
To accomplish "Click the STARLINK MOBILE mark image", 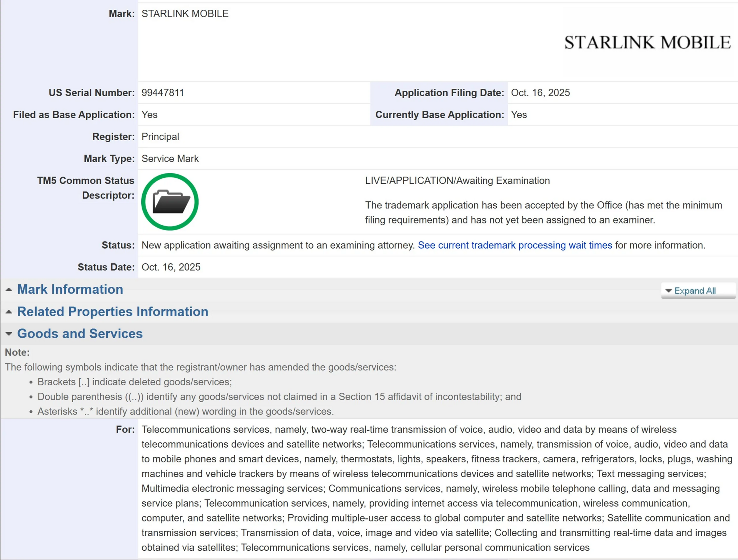I will point(647,43).
